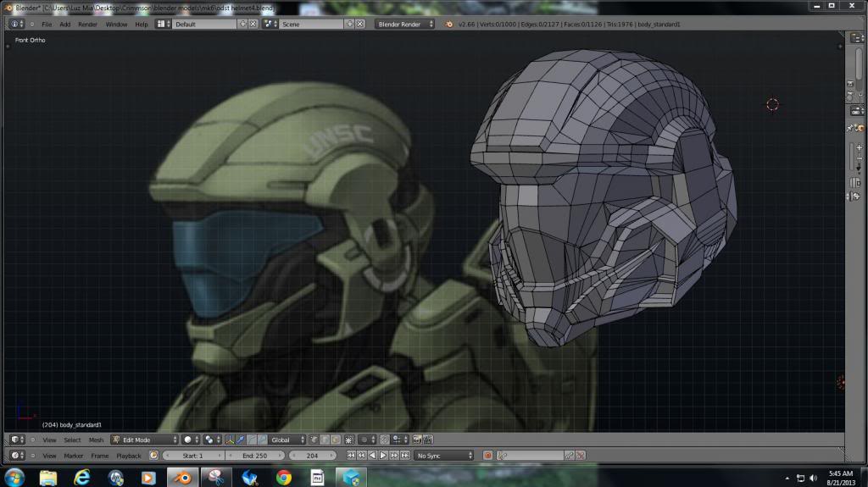Toggle the auto keyframe record button
The width and height of the screenshot is (868, 487).
(488, 456)
